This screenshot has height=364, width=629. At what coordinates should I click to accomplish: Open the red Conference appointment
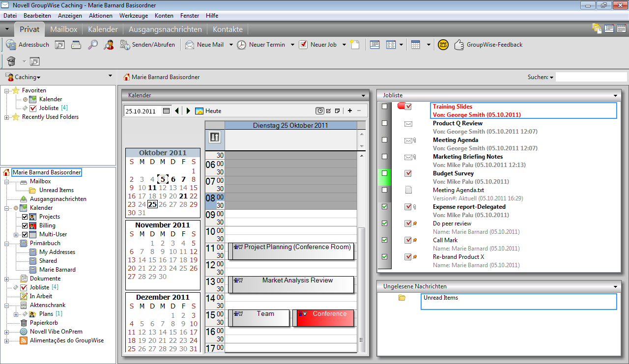click(x=323, y=318)
